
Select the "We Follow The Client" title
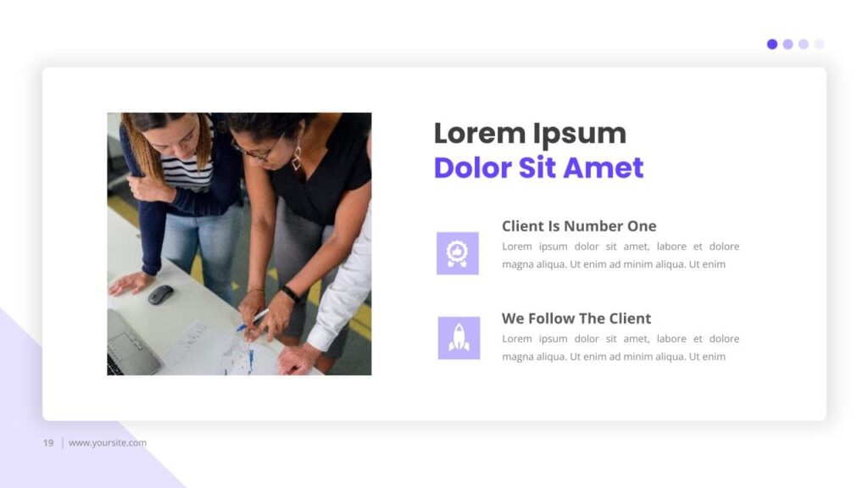[x=576, y=319]
